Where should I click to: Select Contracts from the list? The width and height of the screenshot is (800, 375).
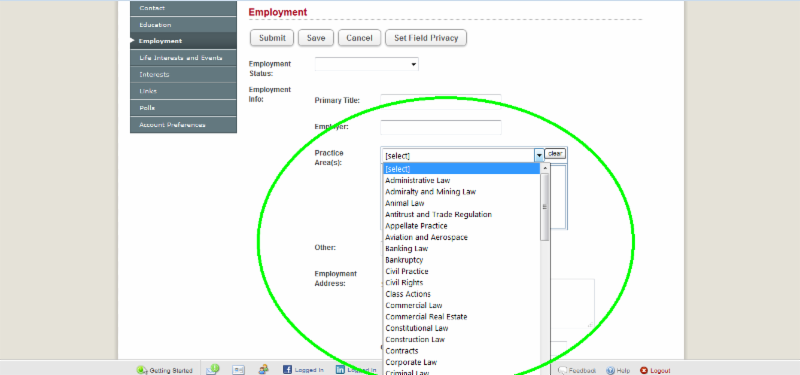(x=461, y=351)
